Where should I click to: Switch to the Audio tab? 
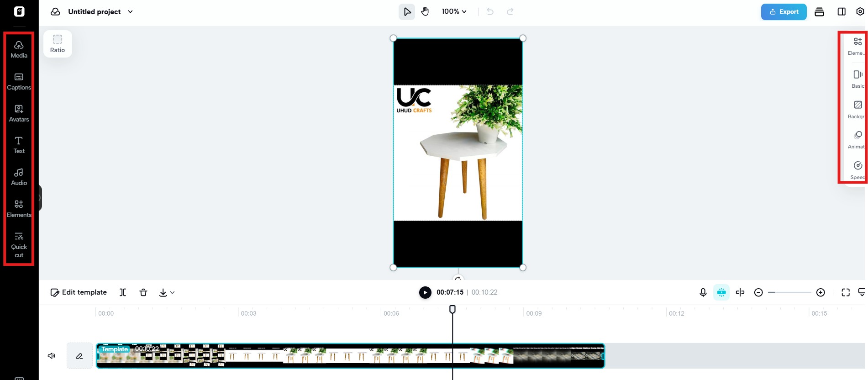(x=19, y=177)
